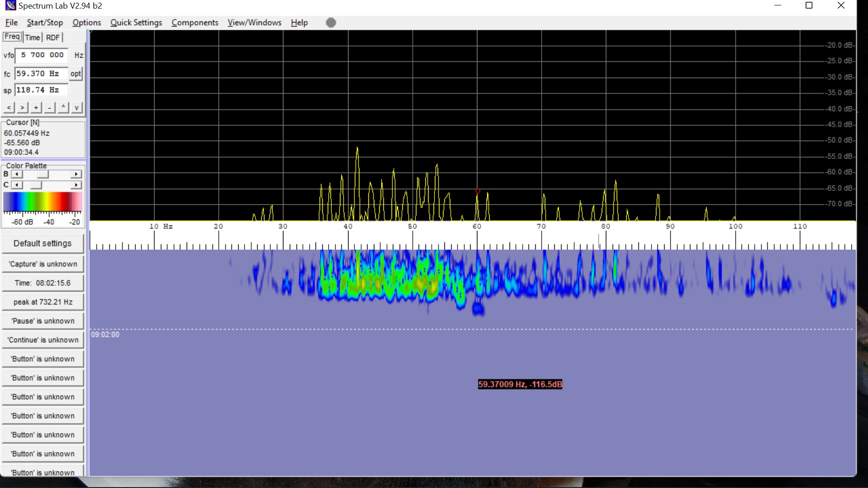Switch to the RDF tab

pyautogui.click(x=53, y=38)
